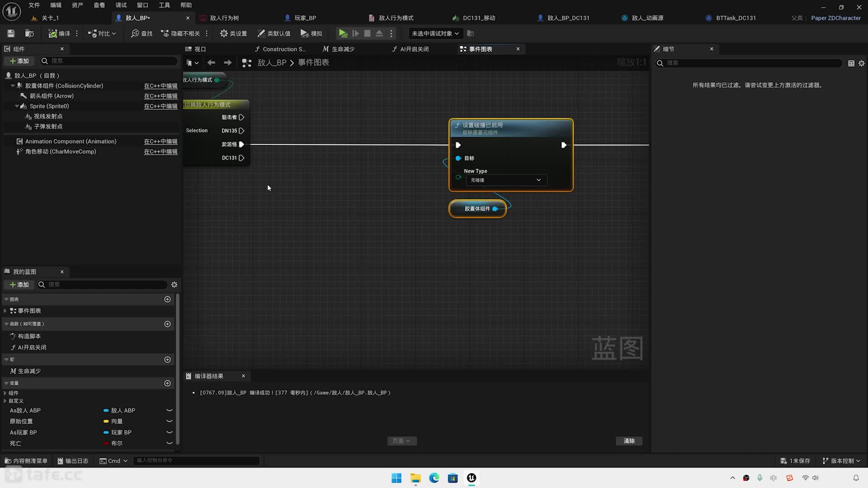Screen dimensions: 868x488
Task: Add a new variable with plus icon
Action: pyautogui.click(x=167, y=383)
